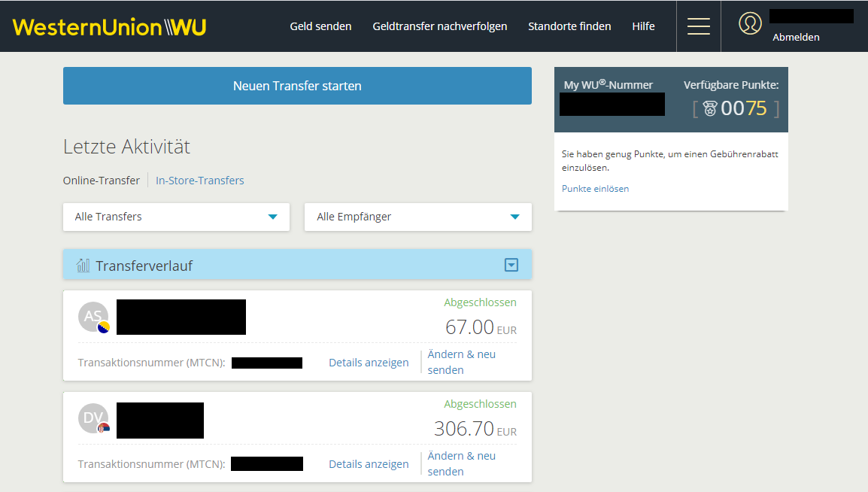868x492 pixels.
Task: Click Abgeschlossen status of 306.70 EUR transfer
Action: pyautogui.click(x=480, y=405)
